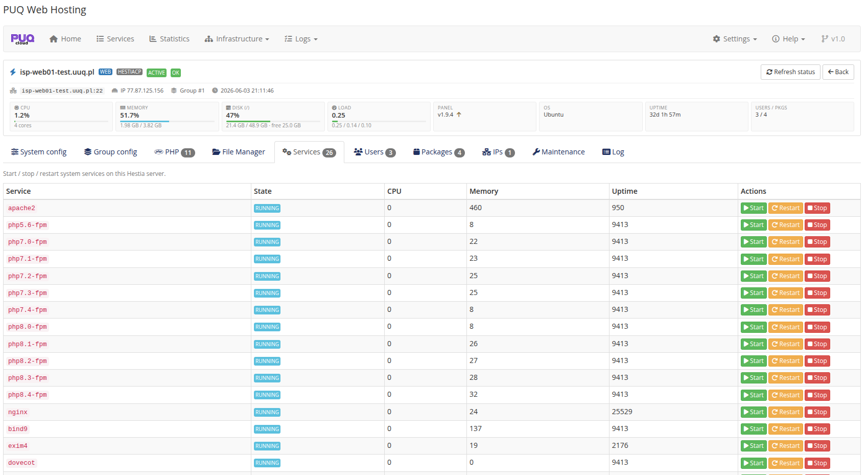Viewport: 868px width, 475px height.
Task: Stop the php7.3-fpm service
Action: point(817,293)
